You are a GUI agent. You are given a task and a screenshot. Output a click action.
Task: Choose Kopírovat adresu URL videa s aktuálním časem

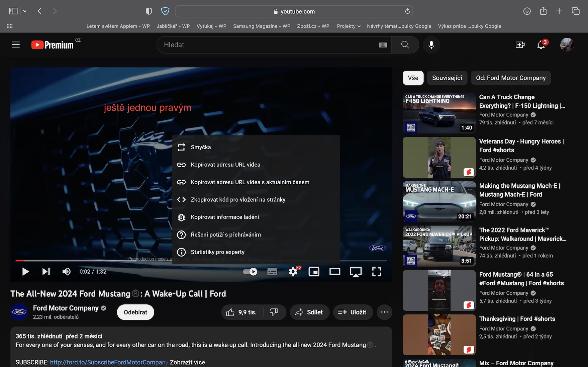tap(256, 182)
